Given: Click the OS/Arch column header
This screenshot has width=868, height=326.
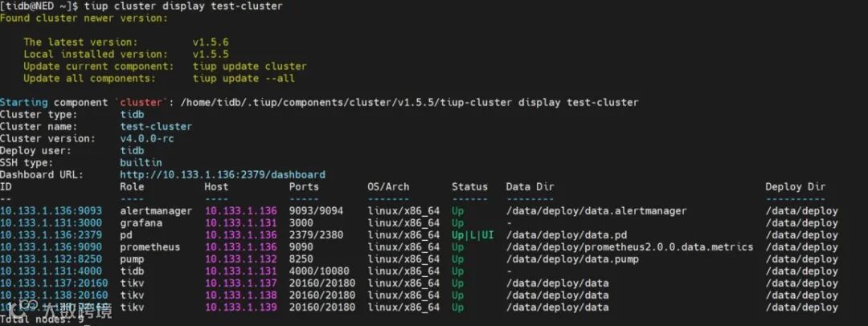Looking at the screenshot, I should (x=389, y=187).
